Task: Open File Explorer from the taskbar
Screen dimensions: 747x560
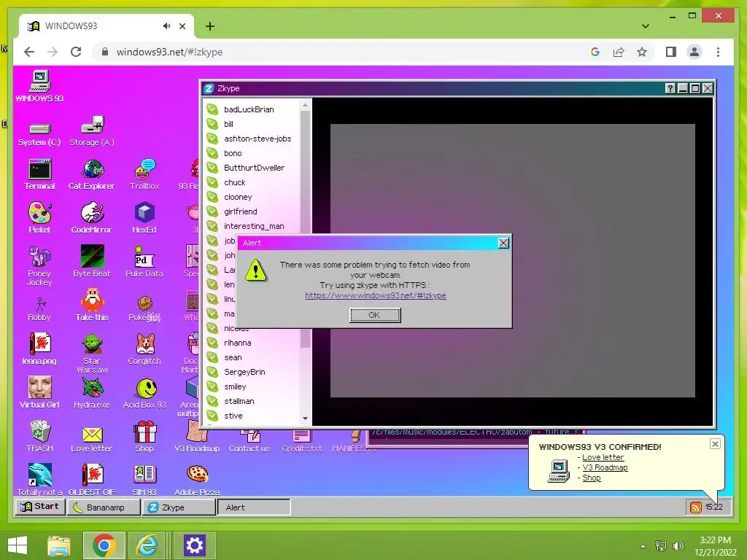Action: point(59,545)
